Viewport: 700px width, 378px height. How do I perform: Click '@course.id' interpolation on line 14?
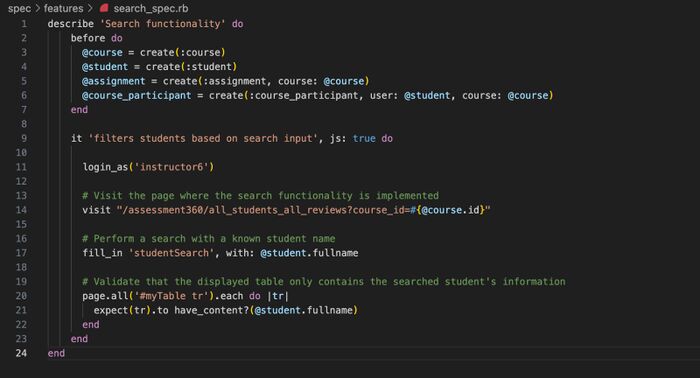tap(450, 210)
